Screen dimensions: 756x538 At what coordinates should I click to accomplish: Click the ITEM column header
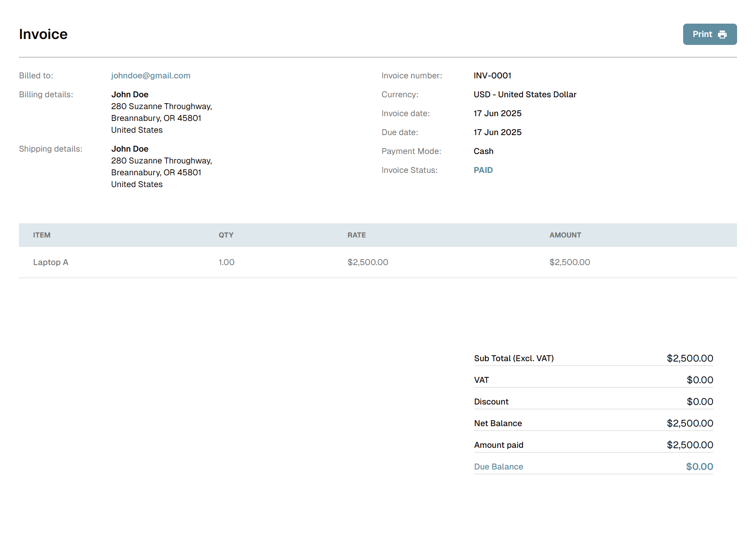(42, 235)
